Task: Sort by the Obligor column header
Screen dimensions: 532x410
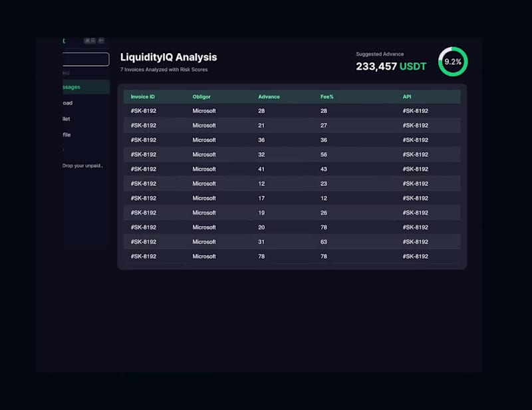Action: (x=201, y=96)
